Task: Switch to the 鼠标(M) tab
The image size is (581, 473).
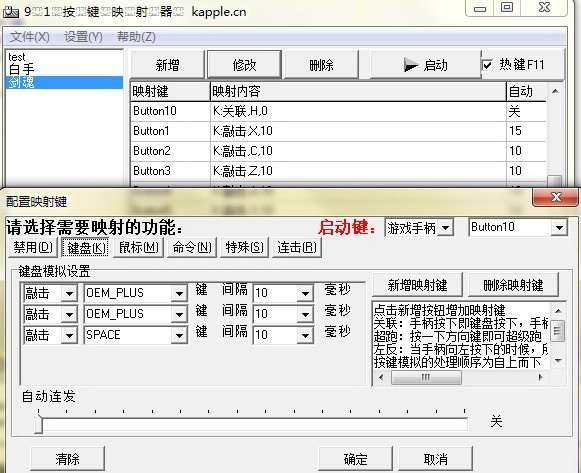Action: pyautogui.click(x=139, y=248)
